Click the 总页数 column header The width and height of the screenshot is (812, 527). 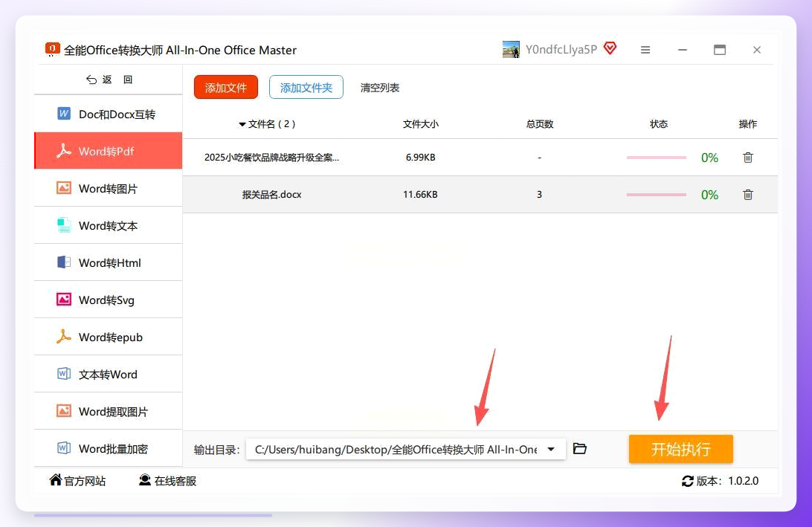[540, 124]
